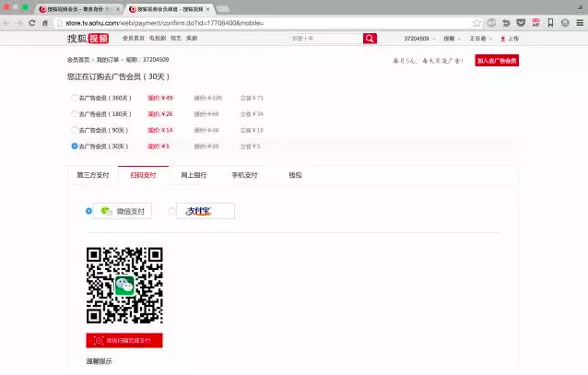
Task: Switch to the 第三方支付 payment tab
Action: coord(93,175)
